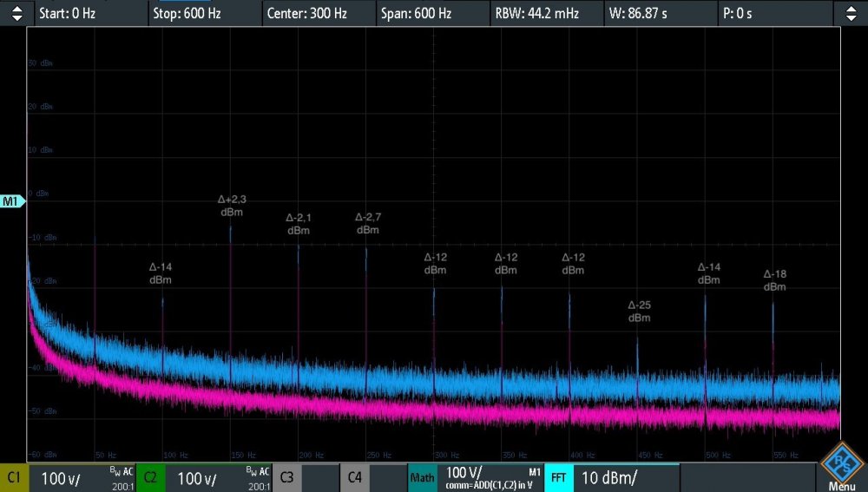
Task: Click the M1 math waveform marker
Action: [x=13, y=202]
